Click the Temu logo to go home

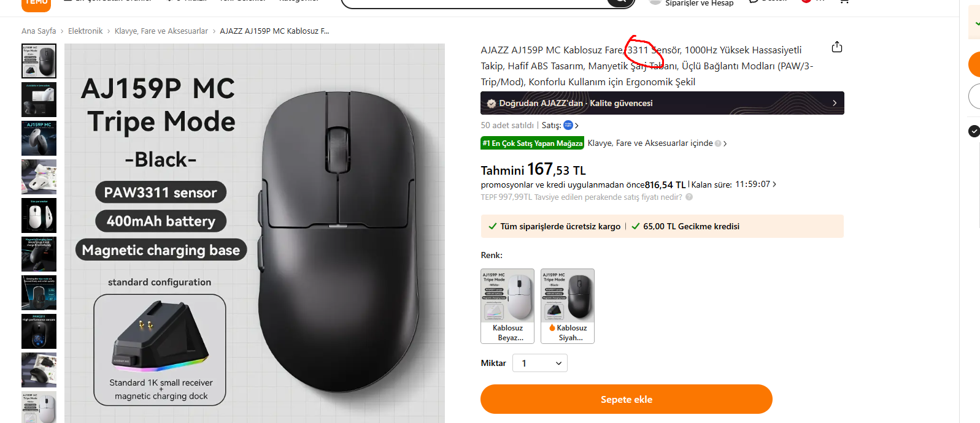tap(36, 4)
